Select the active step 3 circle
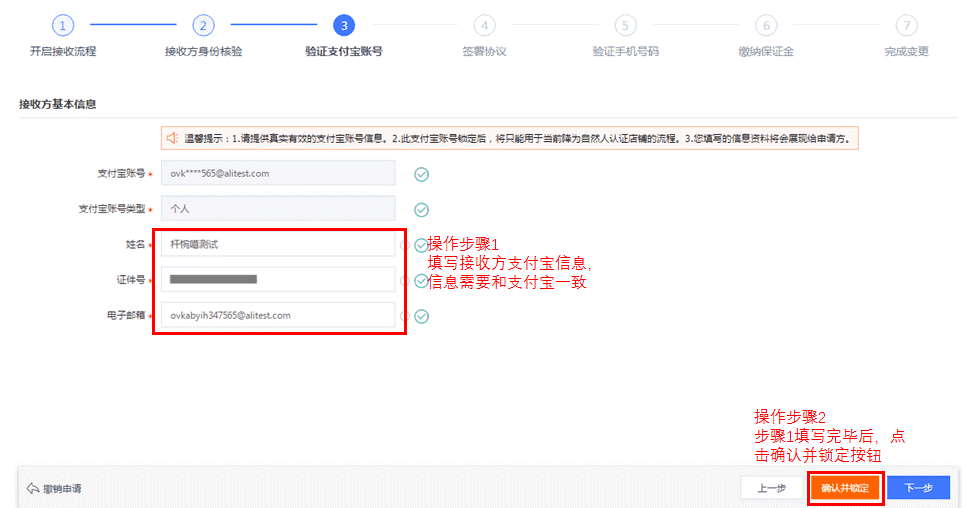Screen dimensions: 966x508 coord(344,26)
